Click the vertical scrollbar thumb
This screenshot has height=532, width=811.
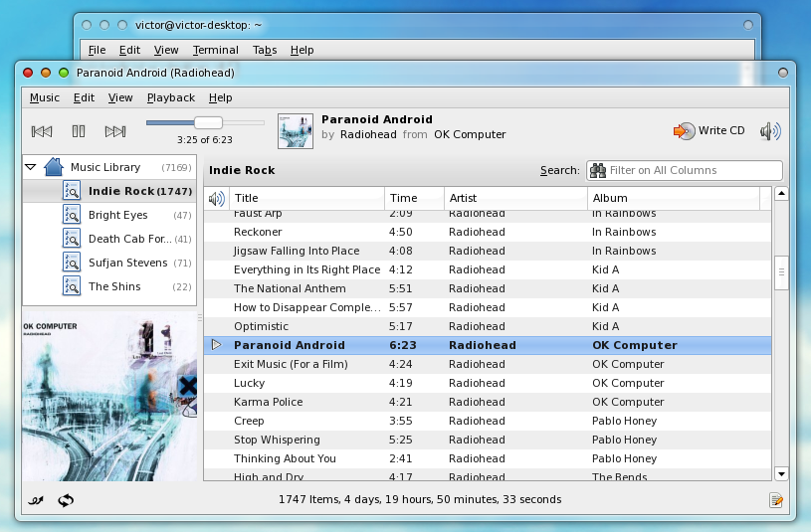click(781, 272)
